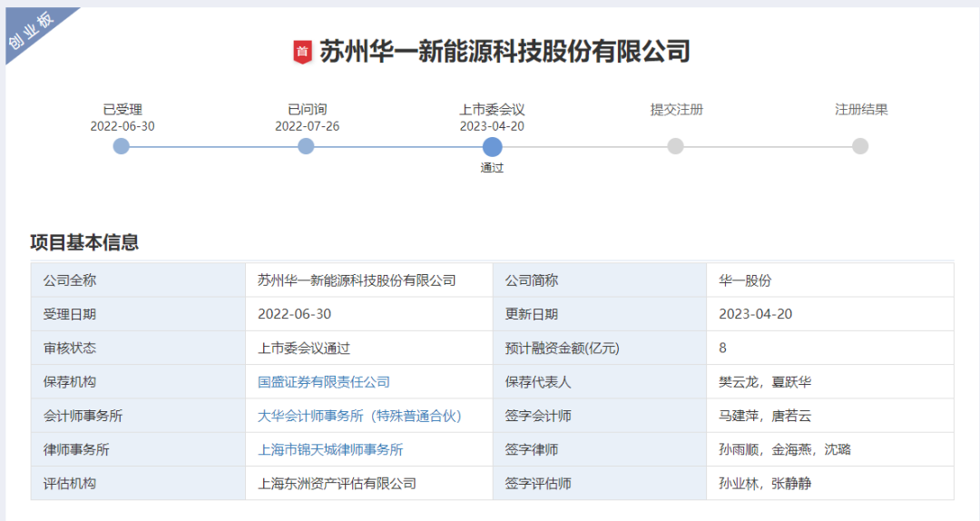Open 上海市锦天城律师事务所 law firm link
Screen dimensions: 980x521
coord(330,449)
